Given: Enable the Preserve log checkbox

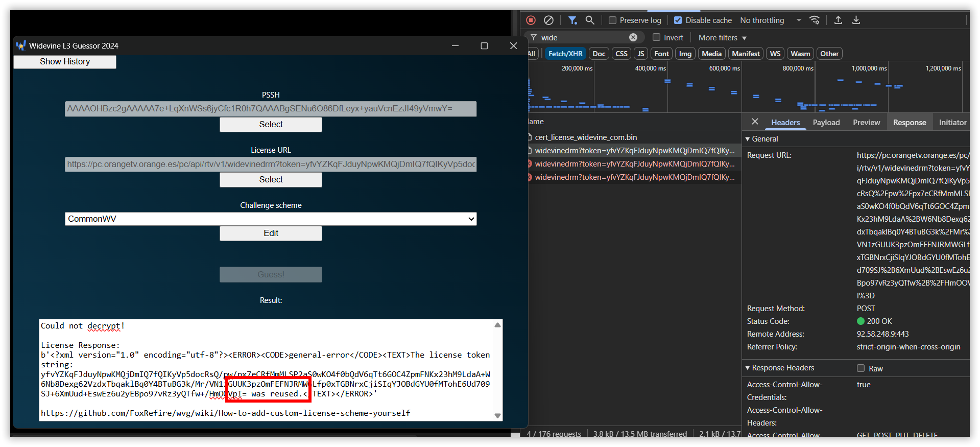Looking at the screenshot, I should pyautogui.click(x=613, y=20).
